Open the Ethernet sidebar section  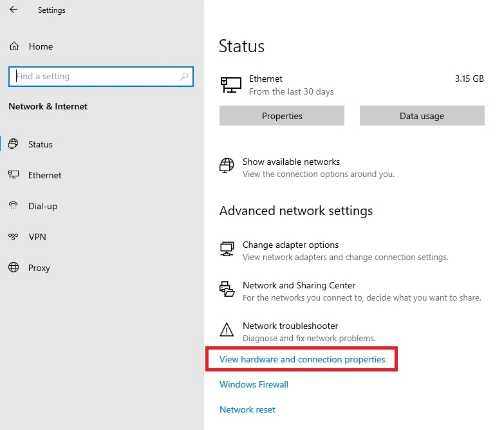point(44,175)
